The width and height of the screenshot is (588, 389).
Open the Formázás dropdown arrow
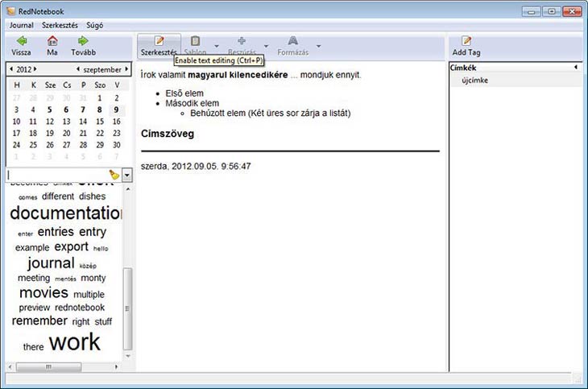[x=319, y=45]
